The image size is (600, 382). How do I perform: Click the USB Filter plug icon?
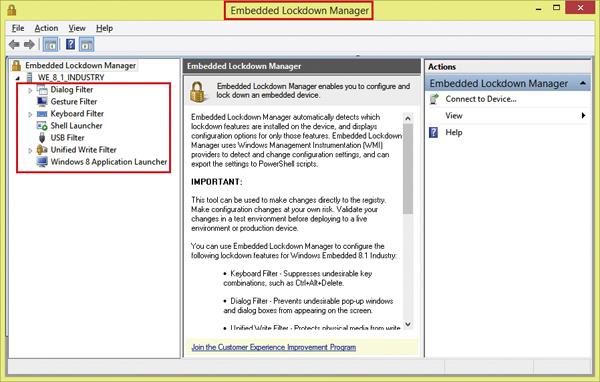42,137
